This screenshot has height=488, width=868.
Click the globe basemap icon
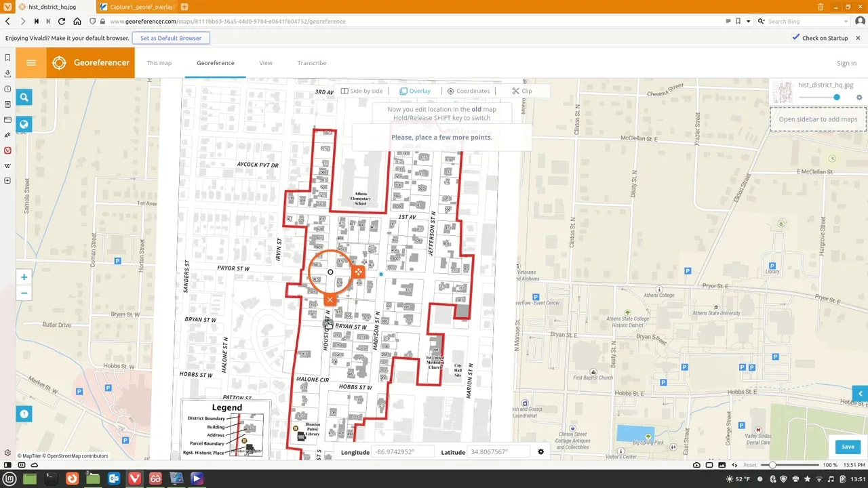24,124
